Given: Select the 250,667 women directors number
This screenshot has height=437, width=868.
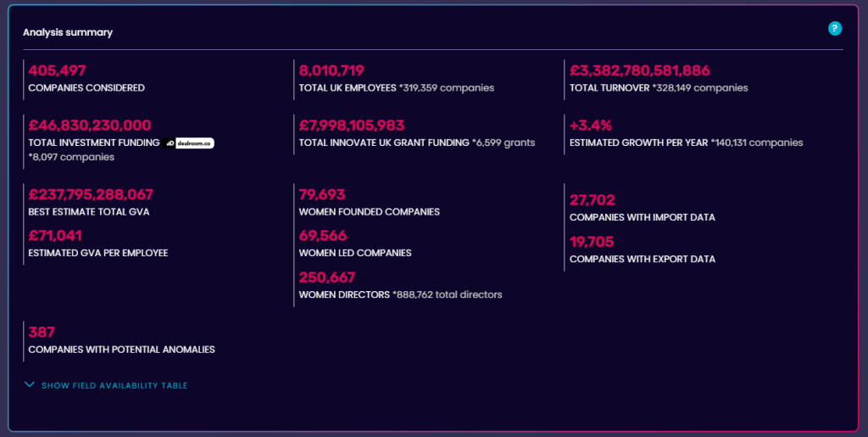Looking at the screenshot, I should (327, 277).
